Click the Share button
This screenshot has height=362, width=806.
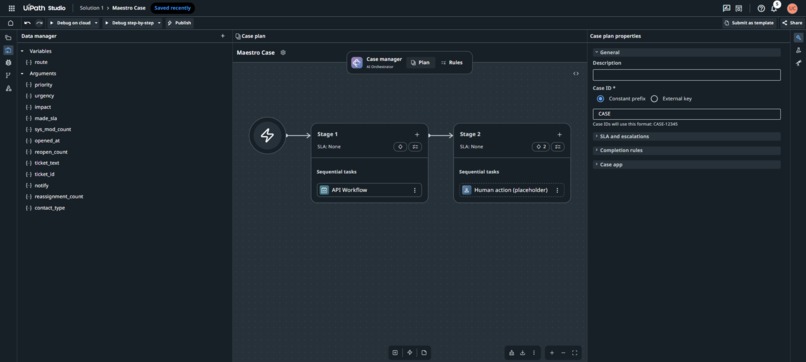(792, 23)
